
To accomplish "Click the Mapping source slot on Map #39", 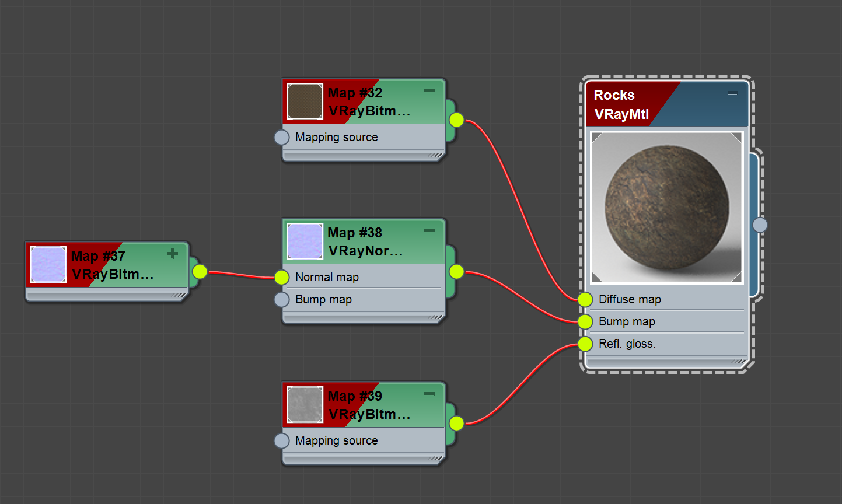I will coord(282,440).
